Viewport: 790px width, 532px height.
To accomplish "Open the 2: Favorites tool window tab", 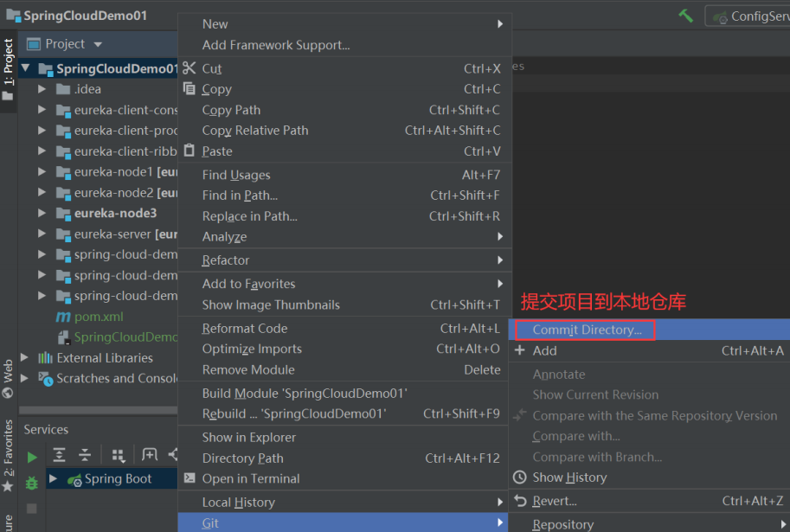I will tap(8, 455).
